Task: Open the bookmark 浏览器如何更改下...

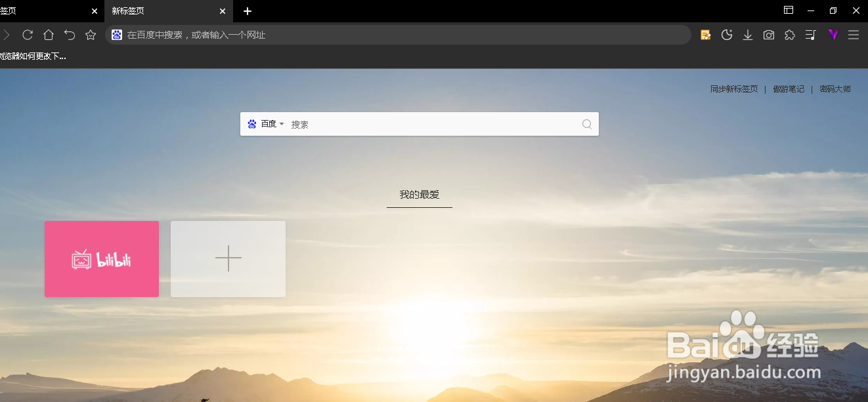Action: coord(33,56)
